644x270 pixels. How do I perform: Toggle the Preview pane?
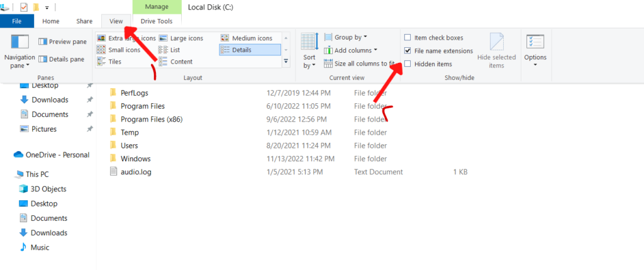[x=62, y=42]
